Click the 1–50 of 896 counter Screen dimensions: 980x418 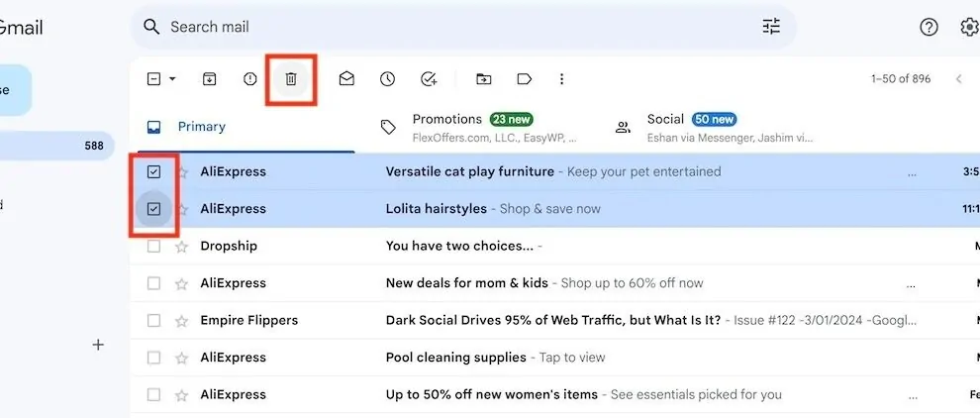[x=901, y=79]
